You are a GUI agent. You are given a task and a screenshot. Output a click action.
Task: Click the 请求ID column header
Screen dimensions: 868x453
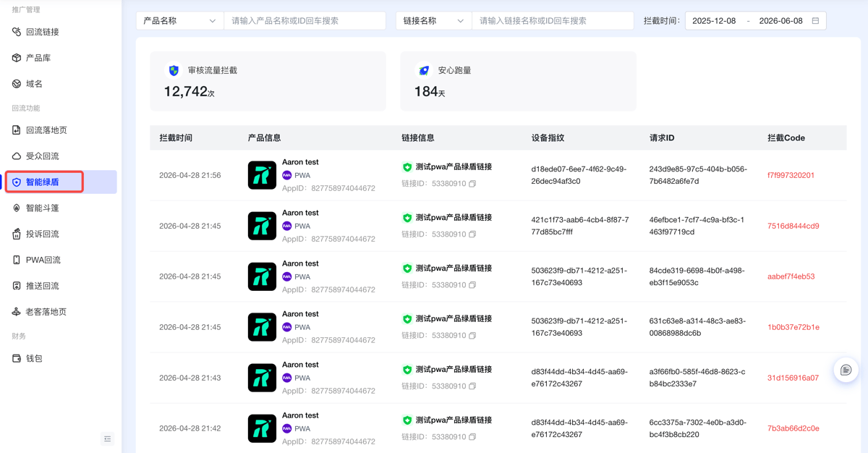(x=662, y=137)
